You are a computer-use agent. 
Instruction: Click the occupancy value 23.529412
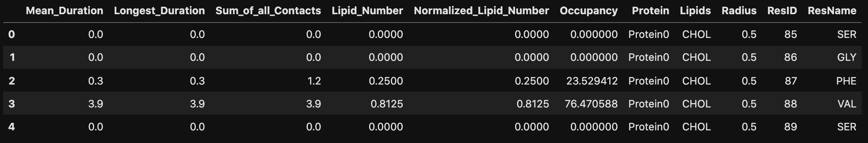tap(592, 81)
